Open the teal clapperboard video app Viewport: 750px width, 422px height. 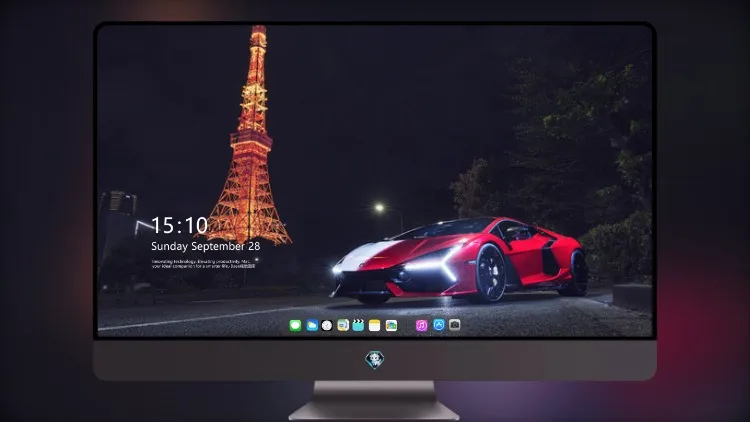coord(358,326)
